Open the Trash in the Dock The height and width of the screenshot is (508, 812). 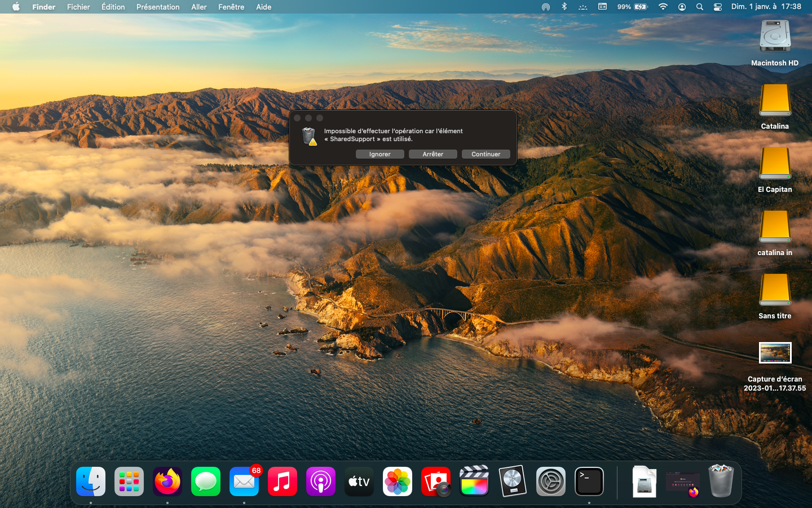(721, 482)
